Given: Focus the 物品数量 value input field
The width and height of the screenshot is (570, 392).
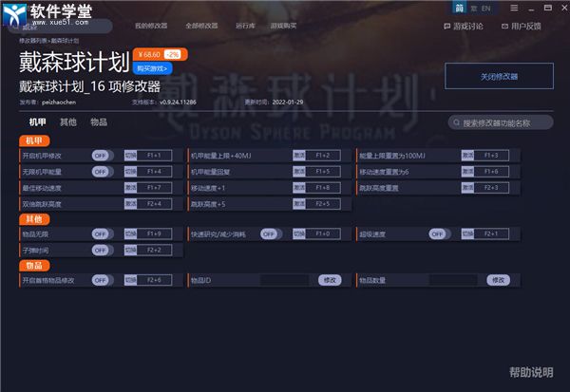Looking at the screenshot, I should (453, 280).
